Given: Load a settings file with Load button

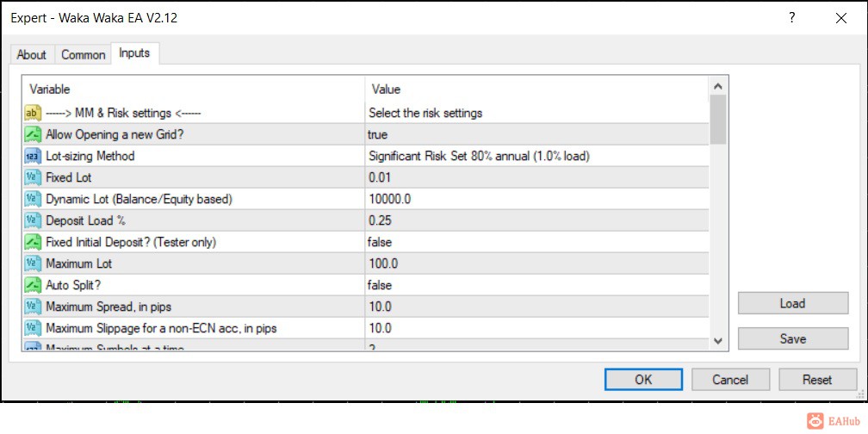Looking at the screenshot, I should pyautogui.click(x=793, y=303).
